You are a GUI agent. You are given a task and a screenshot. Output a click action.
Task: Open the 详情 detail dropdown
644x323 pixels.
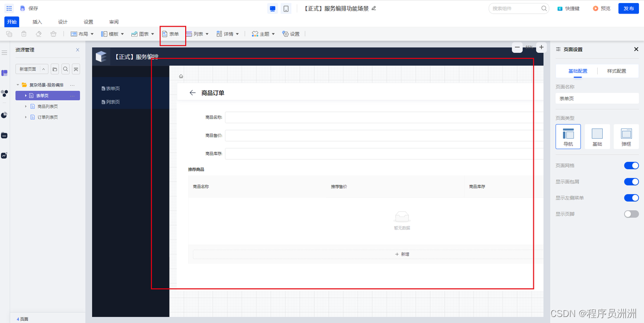pos(228,34)
